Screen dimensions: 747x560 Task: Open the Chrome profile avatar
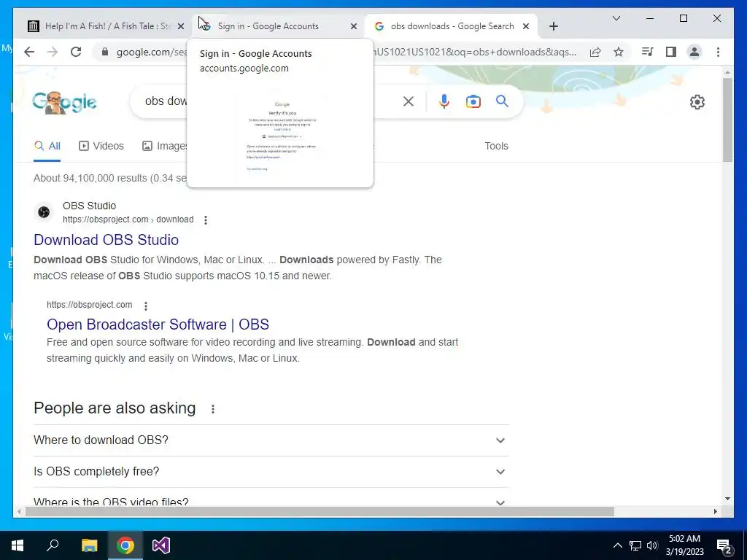[x=694, y=52]
